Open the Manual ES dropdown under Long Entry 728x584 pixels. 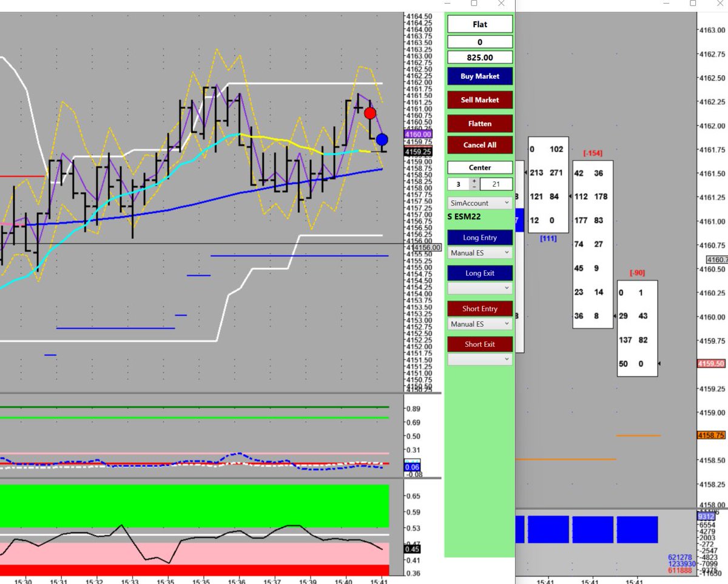pos(480,253)
